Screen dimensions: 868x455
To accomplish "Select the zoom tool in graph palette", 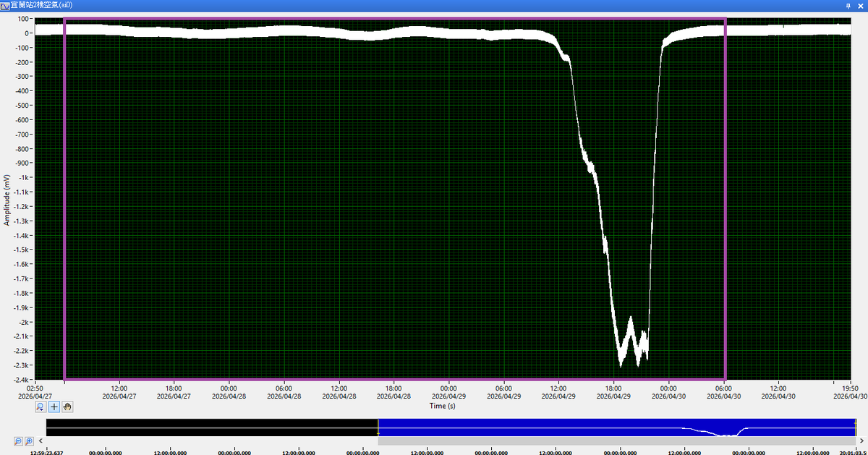I will [41, 407].
